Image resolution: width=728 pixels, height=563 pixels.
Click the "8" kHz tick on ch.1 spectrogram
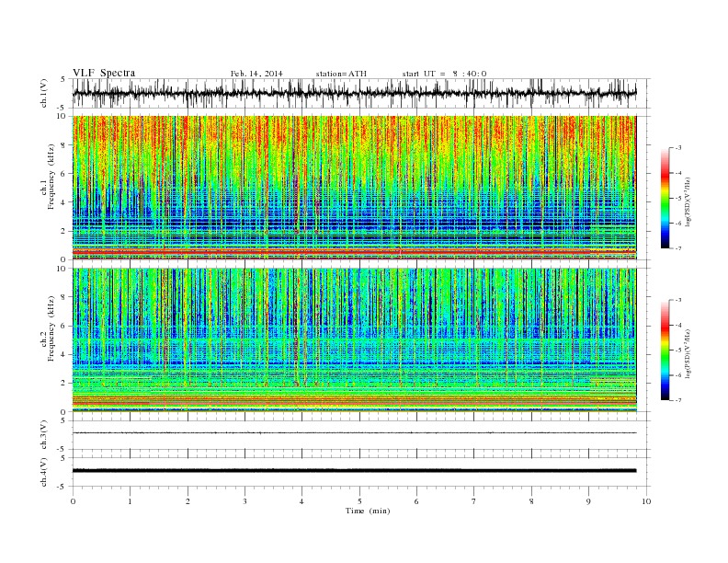pos(63,145)
